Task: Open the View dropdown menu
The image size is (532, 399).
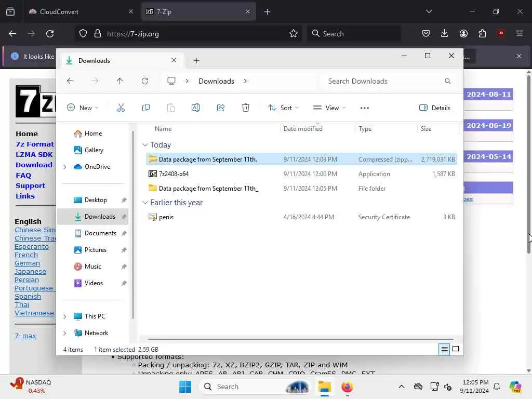Action: 329,108
